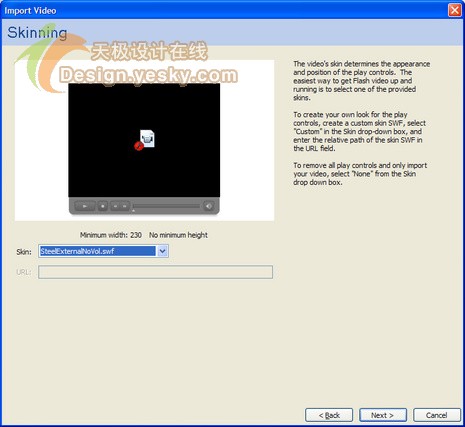The width and height of the screenshot is (465, 427).
Task: Expand the Skin drop-down arrow
Action: (162, 251)
